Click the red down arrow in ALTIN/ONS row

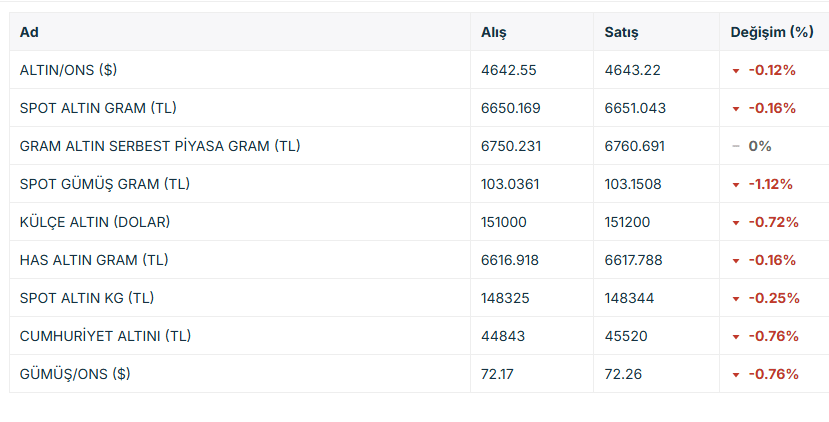[x=735, y=71]
